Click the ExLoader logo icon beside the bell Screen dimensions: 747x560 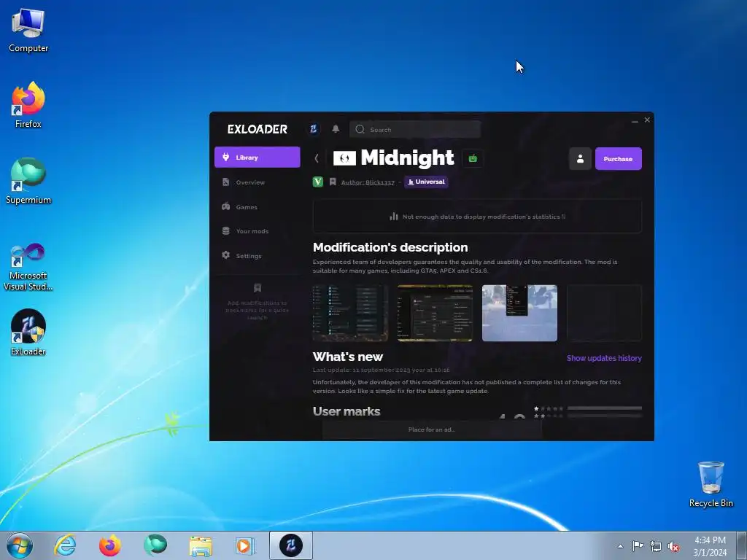click(x=313, y=129)
